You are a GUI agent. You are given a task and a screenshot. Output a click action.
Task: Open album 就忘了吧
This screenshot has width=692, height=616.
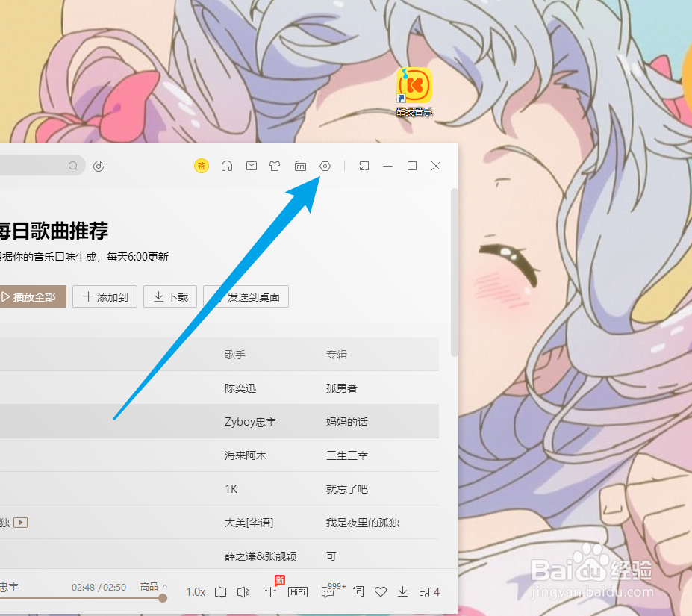tap(347, 489)
